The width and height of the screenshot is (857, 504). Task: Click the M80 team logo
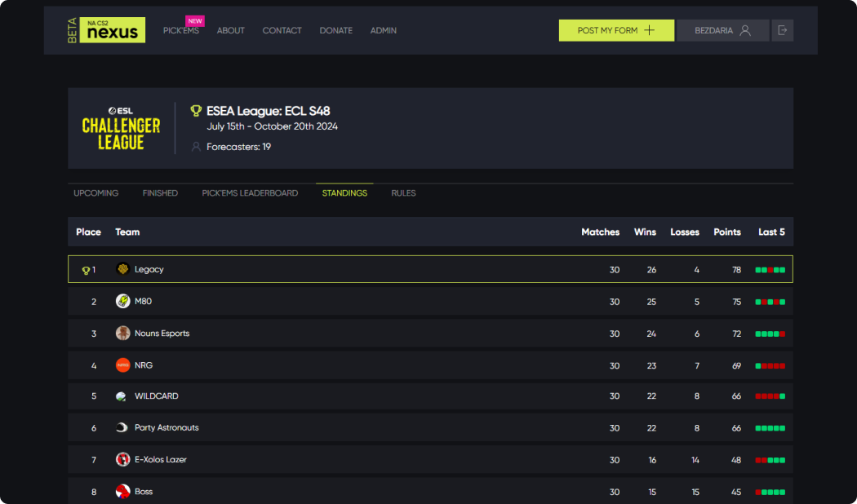coord(123,301)
